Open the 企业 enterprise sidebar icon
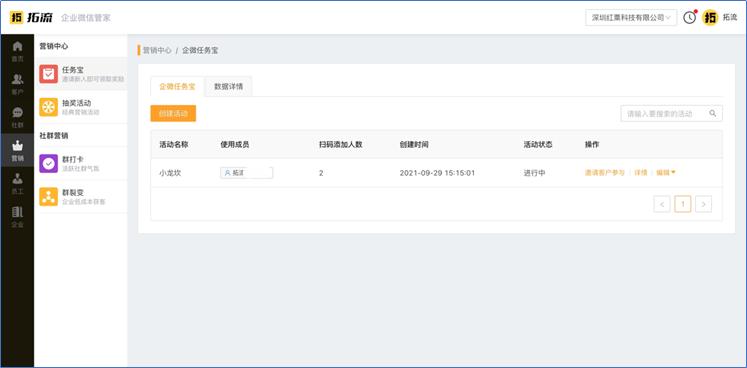747x368 pixels. (x=17, y=217)
